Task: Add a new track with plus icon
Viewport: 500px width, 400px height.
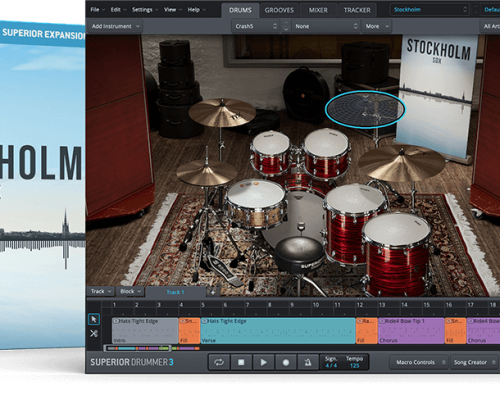Action: pyautogui.click(x=213, y=292)
